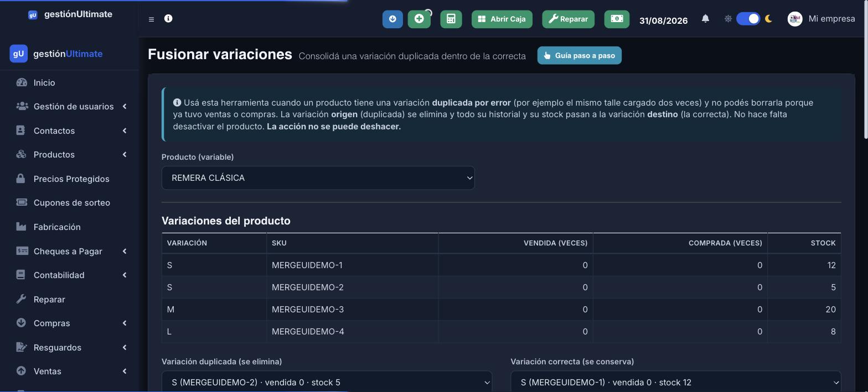Image resolution: width=868 pixels, height=392 pixels.
Task: Select the MERGEUIDEMO-4 SKU cell
Action: [x=352, y=332]
